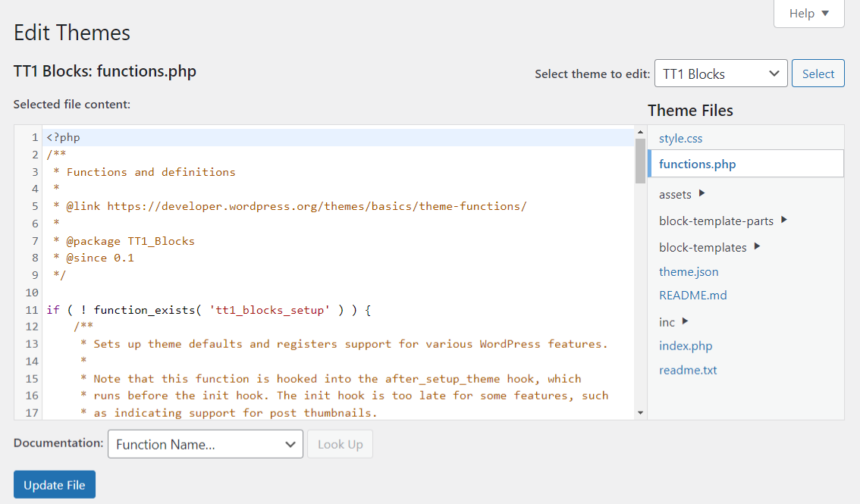860x504 pixels.
Task: Open the Documentation Function Name dropdown
Action: pos(205,444)
